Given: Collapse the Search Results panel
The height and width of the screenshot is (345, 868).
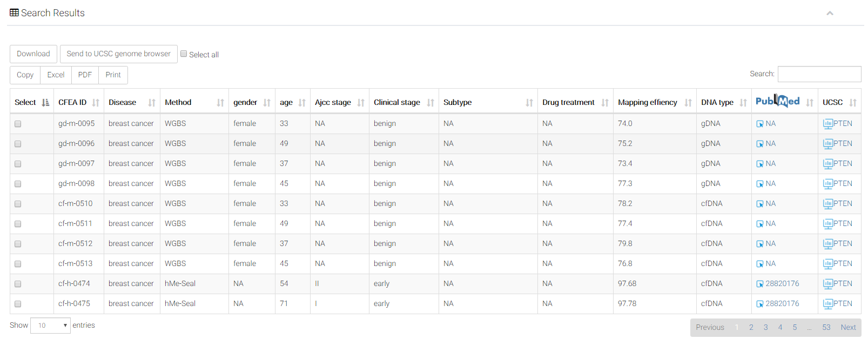Looking at the screenshot, I should click(x=830, y=13).
